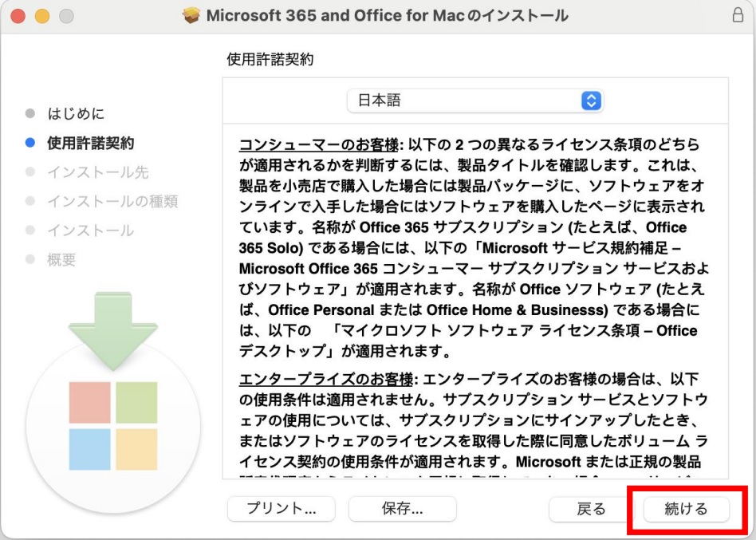Open the 日本語 language dropdown
This screenshot has width=756, height=540.
tap(475, 101)
